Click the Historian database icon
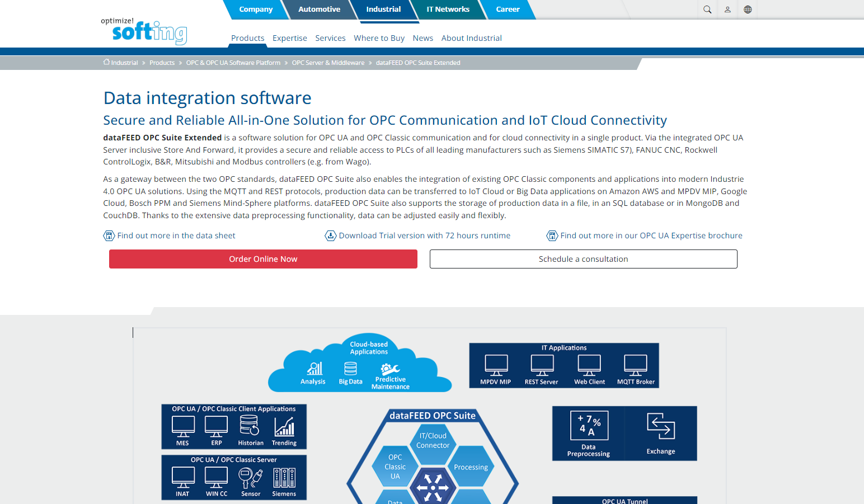Image resolution: width=864 pixels, height=504 pixels. pos(250,426)
